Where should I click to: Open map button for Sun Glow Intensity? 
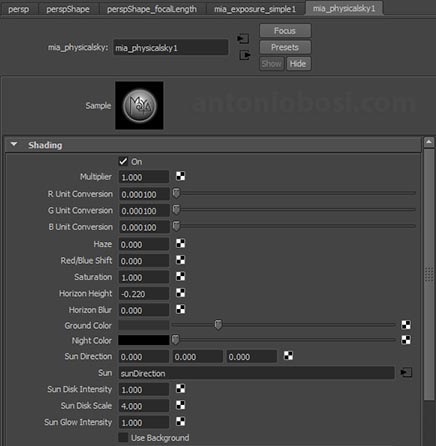(180, 421)
